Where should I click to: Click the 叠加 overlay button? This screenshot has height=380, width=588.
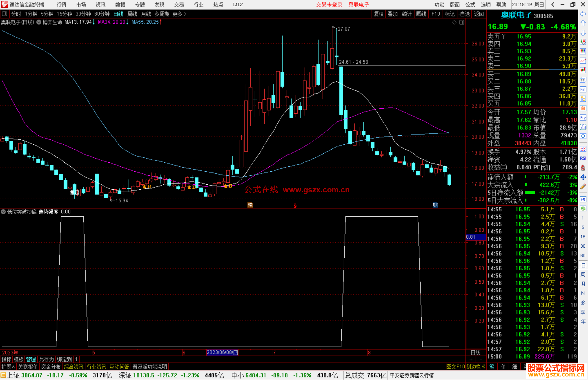tap(393, 14)
